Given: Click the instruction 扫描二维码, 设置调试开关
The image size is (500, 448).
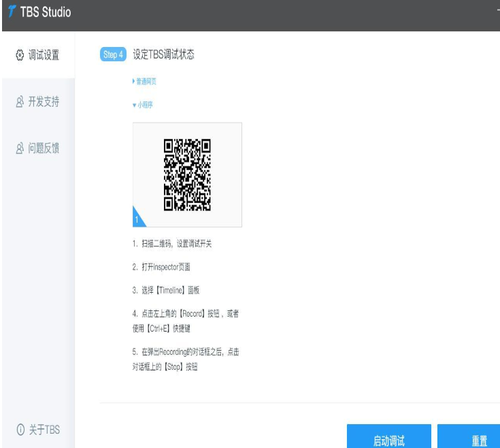Looking at the screenshot, I should tap(172, 244).
